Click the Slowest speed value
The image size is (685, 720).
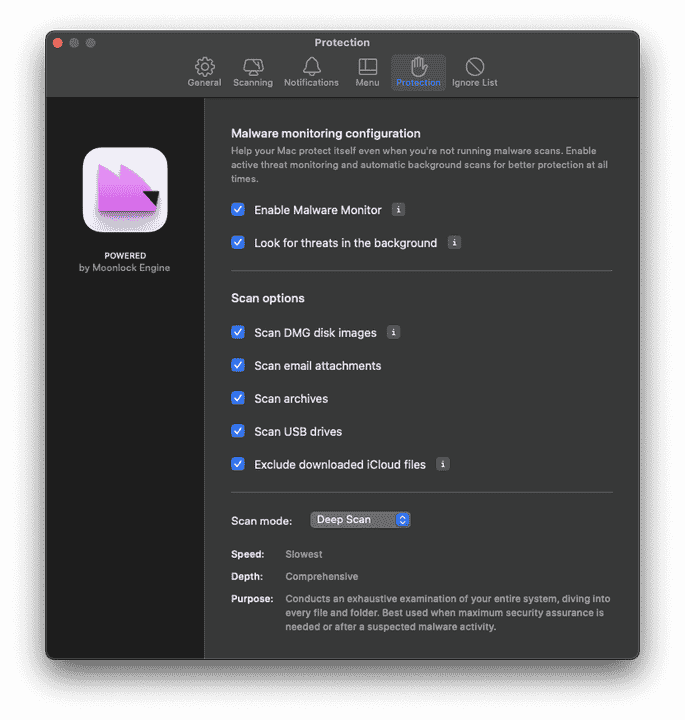click(303, 554)
